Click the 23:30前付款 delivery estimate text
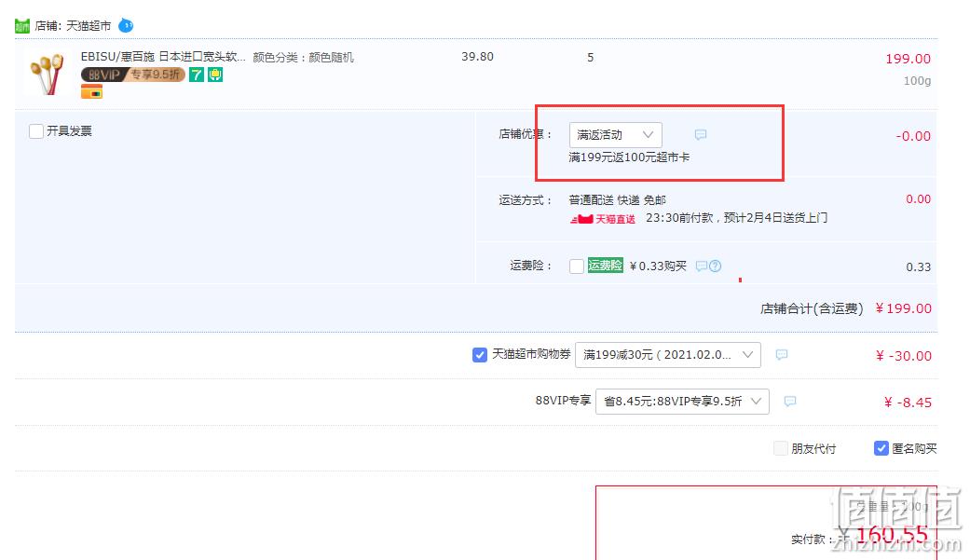The height and width of the screenshot is (560, 970). coord(737,218)
